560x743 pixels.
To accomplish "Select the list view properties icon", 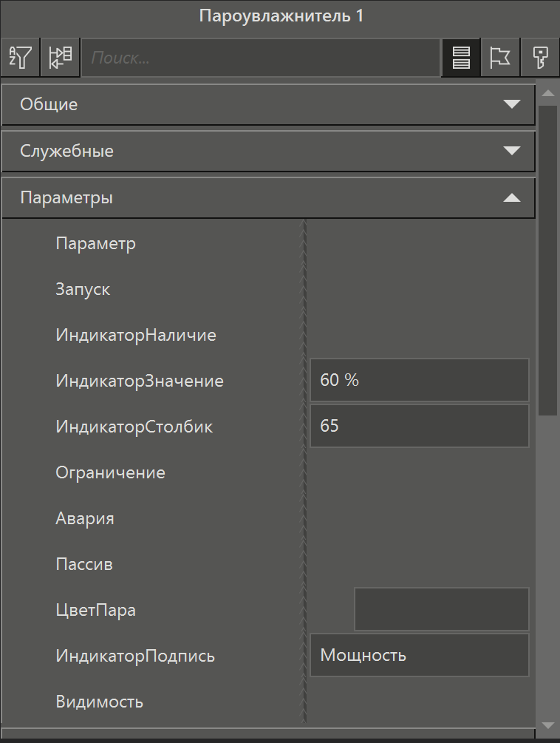I will [x=461, y=58].
